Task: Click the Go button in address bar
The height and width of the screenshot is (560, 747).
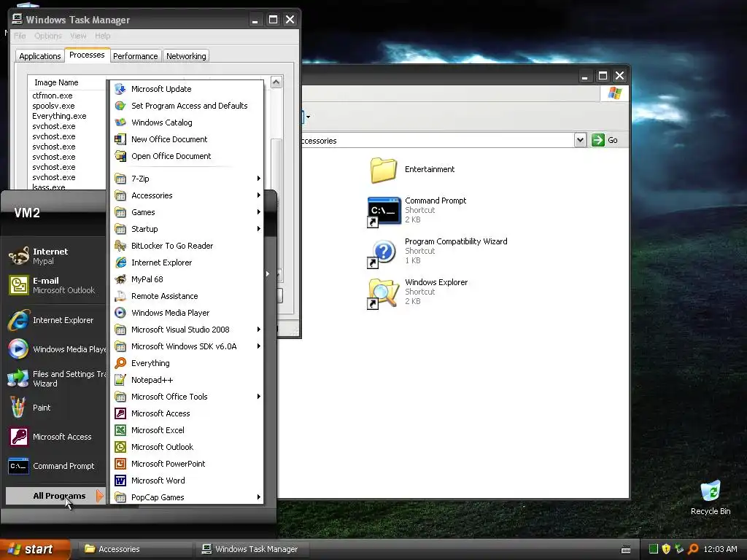Action: 605,140
